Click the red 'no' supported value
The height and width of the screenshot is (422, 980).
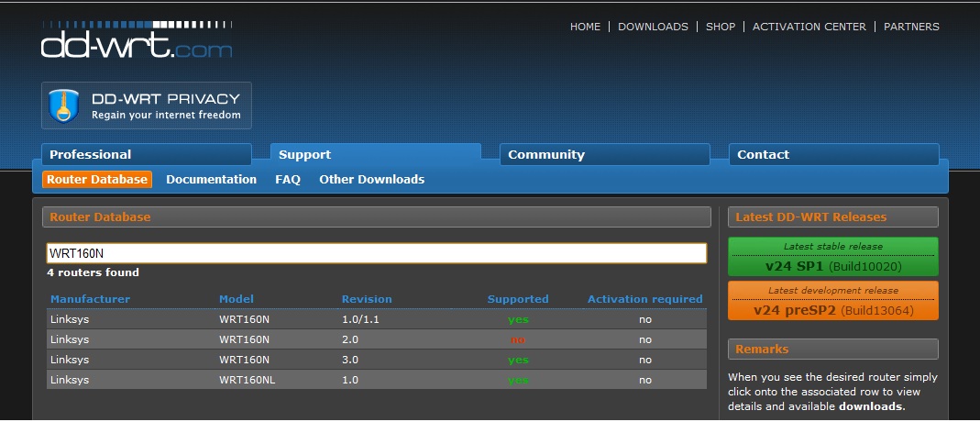coord(518,340)
